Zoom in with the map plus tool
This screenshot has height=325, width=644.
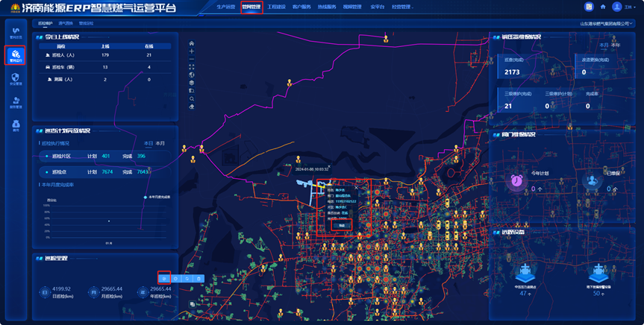(191, 51)
